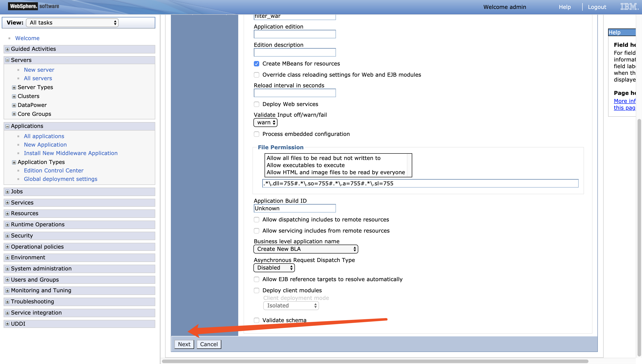Open Help in top banner
This screenshot has width=642, height=364.
(x=565, y=7)
